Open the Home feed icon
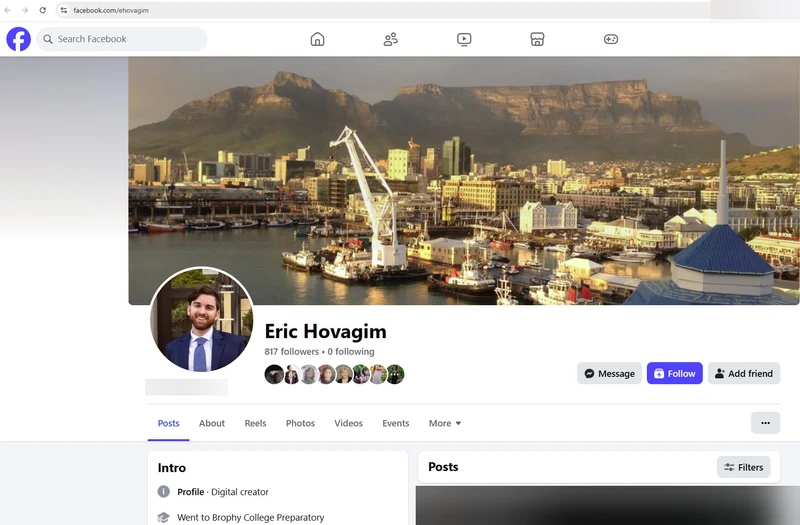The image size is (800, 525). coord(317,39)
